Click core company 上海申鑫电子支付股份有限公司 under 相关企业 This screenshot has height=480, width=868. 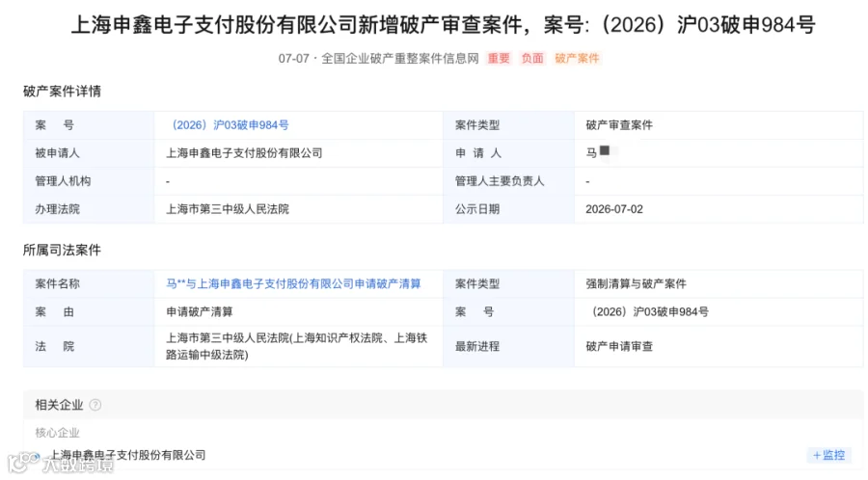click(x=128, y=455)
